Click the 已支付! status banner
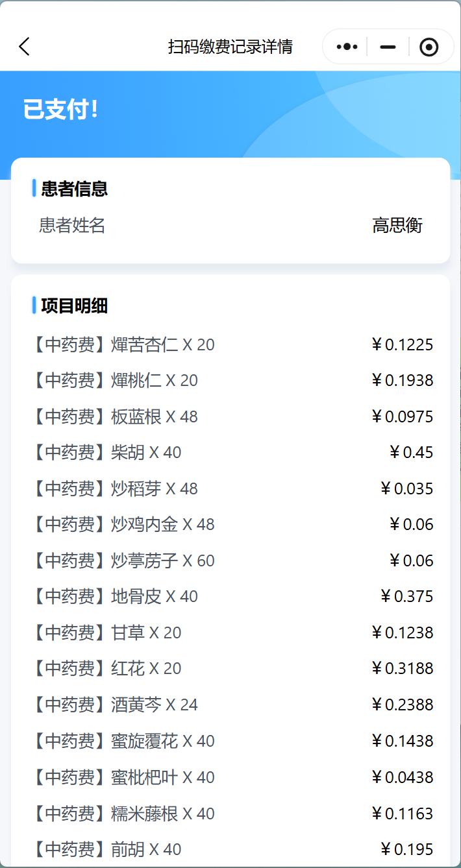Screen dimensions: 461x868 (x=60, y=109)
